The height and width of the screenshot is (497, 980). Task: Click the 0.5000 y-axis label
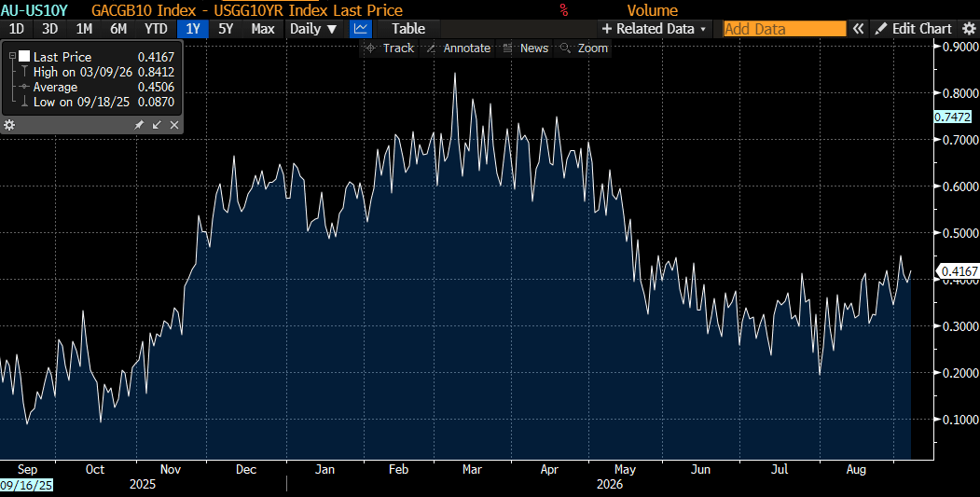(960, 232)
